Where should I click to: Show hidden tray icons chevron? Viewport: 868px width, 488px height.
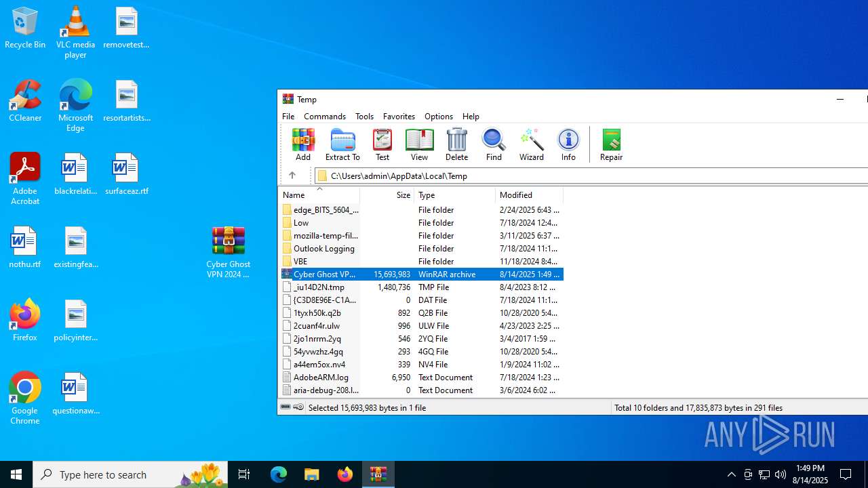[731, 474]
